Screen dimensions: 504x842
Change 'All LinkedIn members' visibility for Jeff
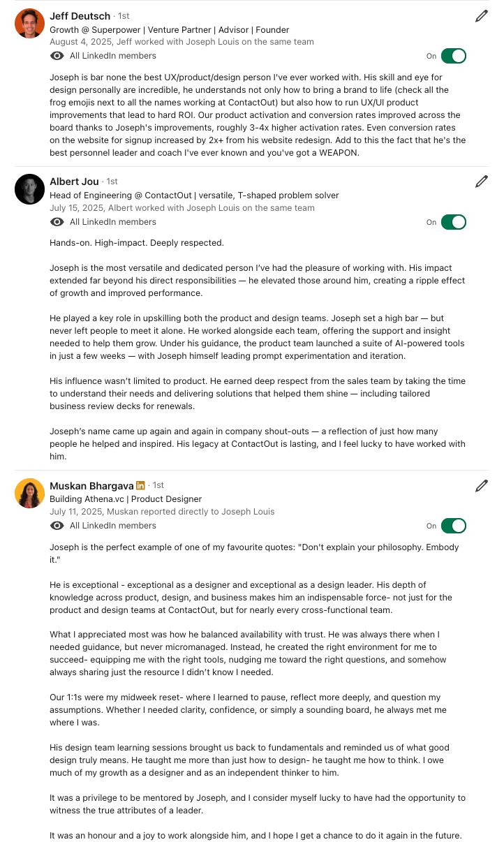point(112,56)
